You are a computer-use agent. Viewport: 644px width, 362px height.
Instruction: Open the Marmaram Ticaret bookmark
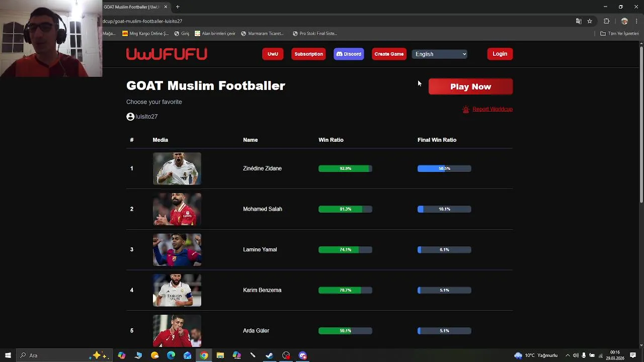click(262, 34)
